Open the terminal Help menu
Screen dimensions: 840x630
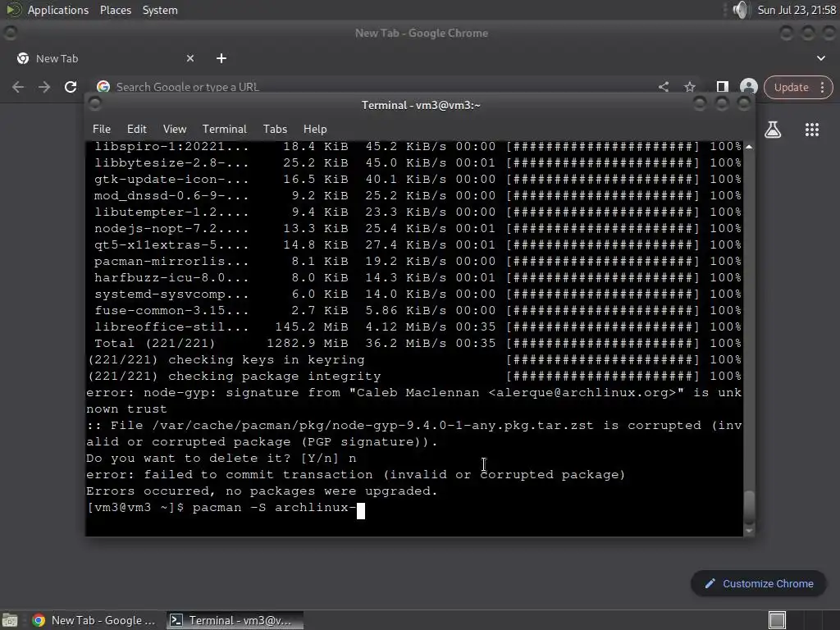point(315,129)
